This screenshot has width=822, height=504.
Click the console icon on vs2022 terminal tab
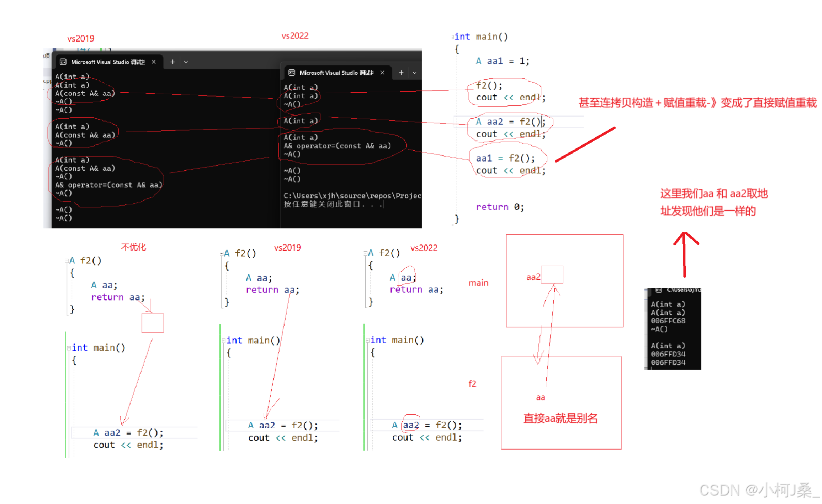pos(292,73)
